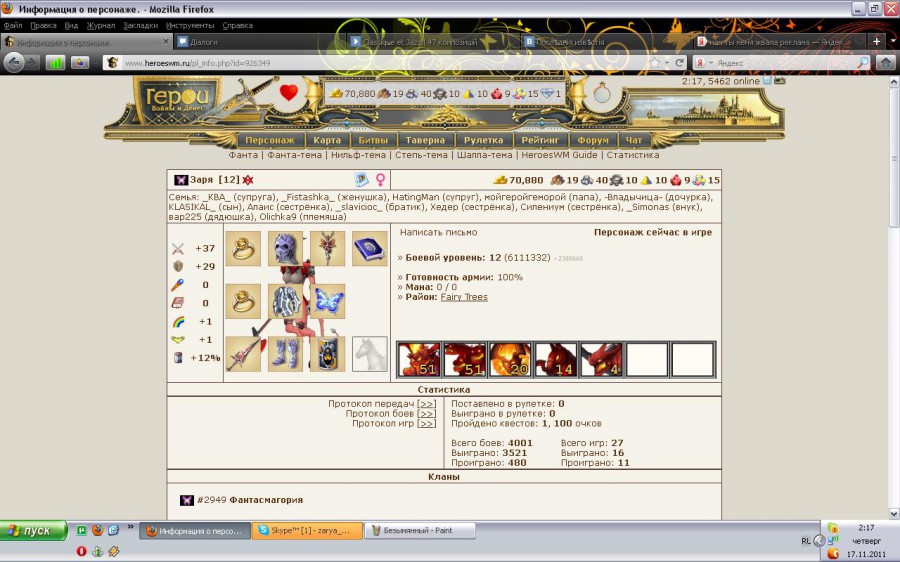900x562 pixels.
Task: Expand Протокол передач via its [>>] link
Action: 427,403
